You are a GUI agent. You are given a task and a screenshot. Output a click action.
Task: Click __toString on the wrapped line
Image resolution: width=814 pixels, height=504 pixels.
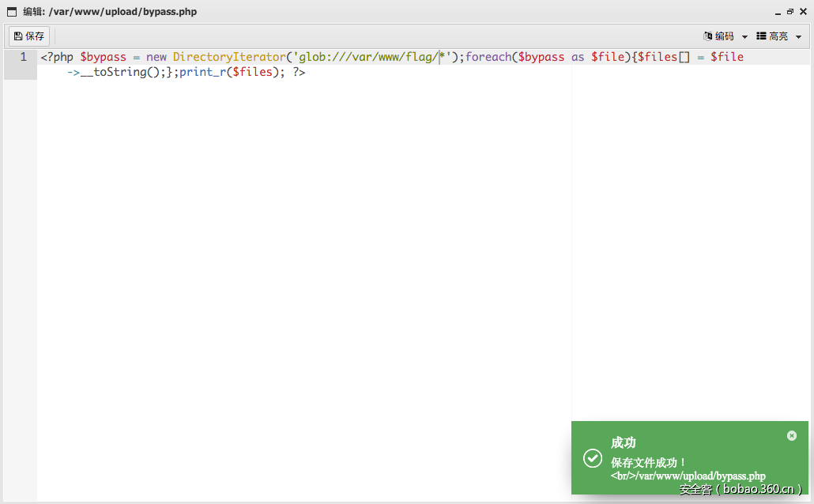pyautogui.click(x=119, y=72)
